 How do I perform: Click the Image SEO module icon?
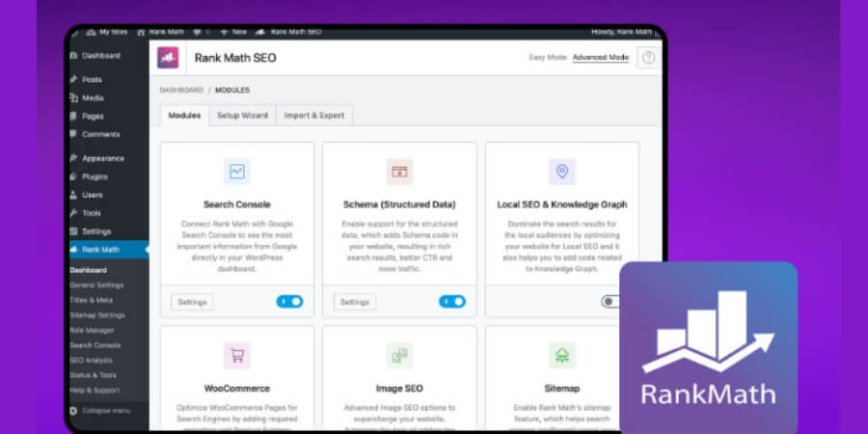tap(399, 356)
